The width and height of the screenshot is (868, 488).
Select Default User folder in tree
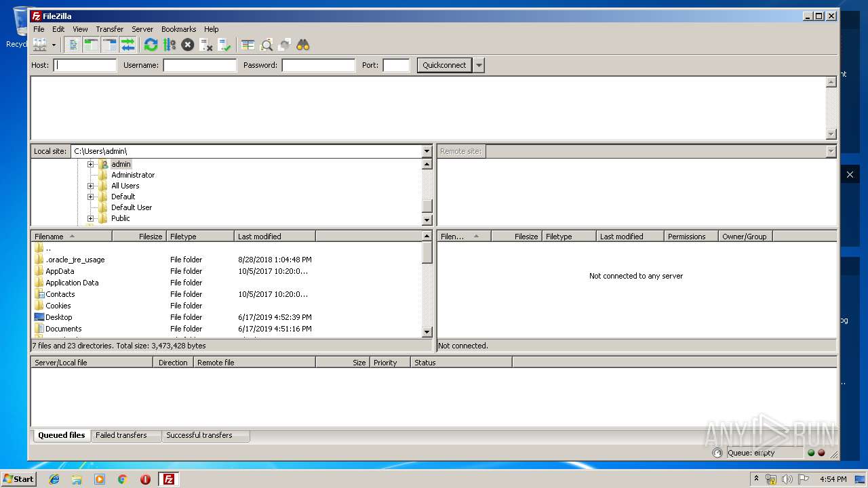pos(132,207)
